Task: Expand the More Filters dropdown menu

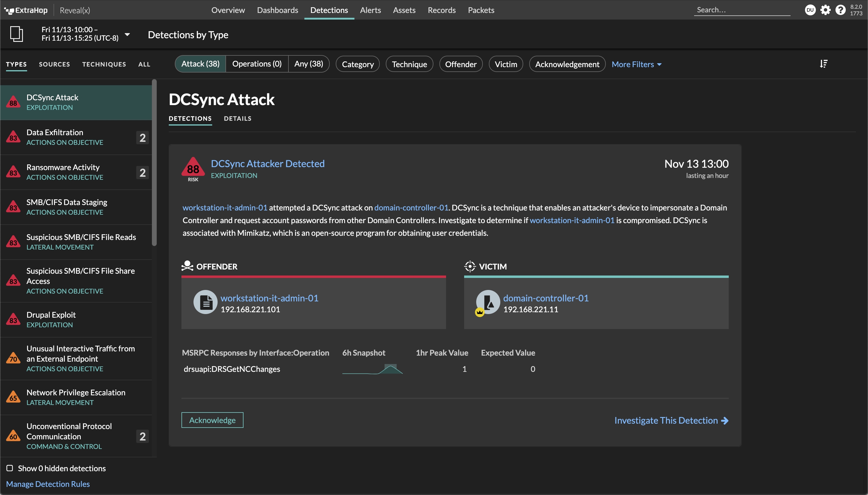Action: (637, 64)
